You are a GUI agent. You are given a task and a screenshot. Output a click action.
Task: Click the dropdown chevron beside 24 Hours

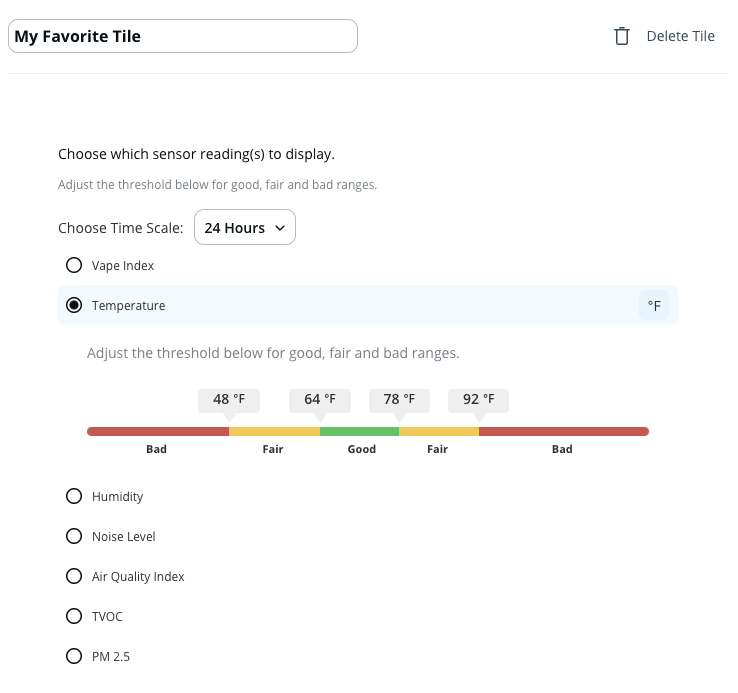coord(280,228)
